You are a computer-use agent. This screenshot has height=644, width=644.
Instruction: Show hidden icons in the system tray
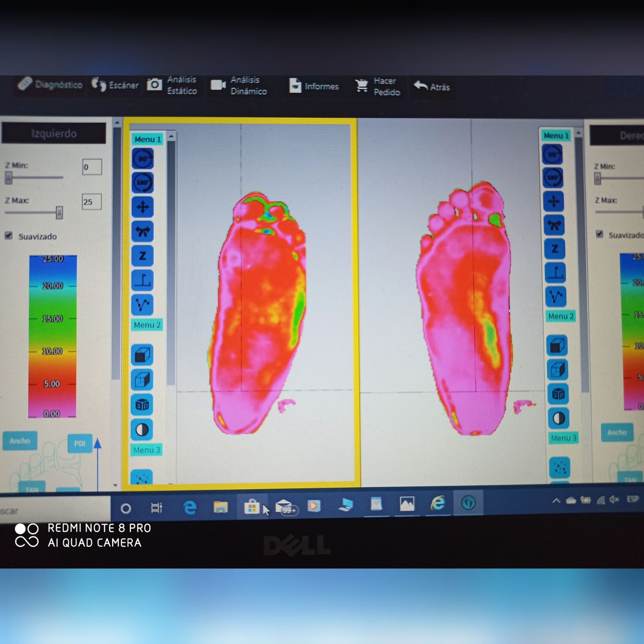[x=556, y=501]
